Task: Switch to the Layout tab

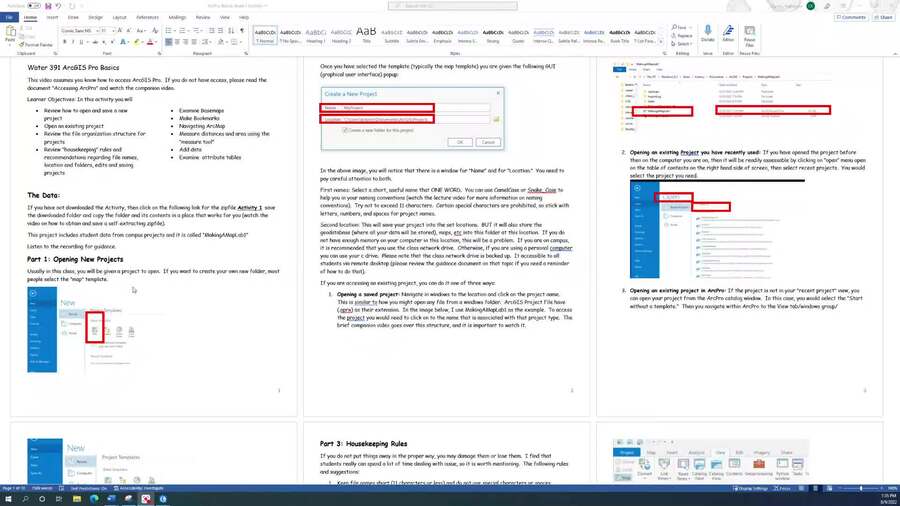Action: pyautogui.click(x=119, y=17)
